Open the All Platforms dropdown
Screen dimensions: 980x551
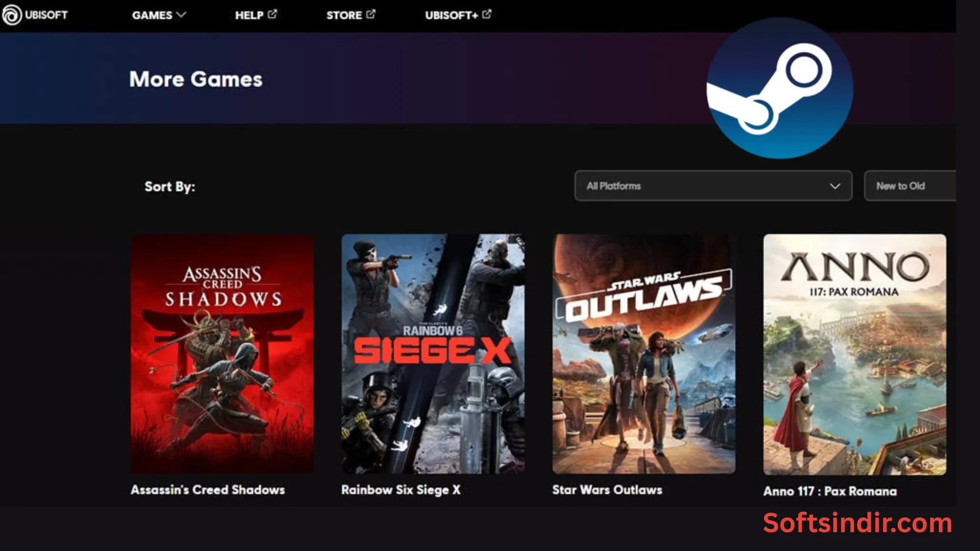click(x=713, y=186)
